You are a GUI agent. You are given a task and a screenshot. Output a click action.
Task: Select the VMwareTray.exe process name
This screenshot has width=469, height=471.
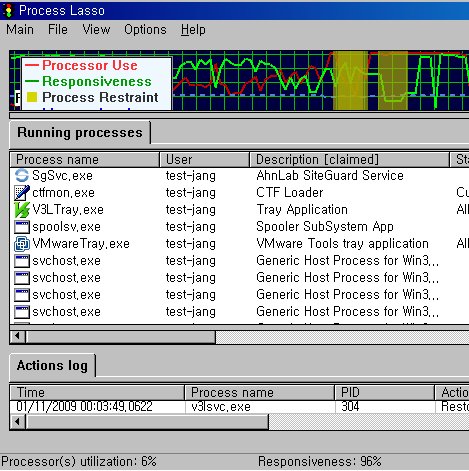(81, 244)
